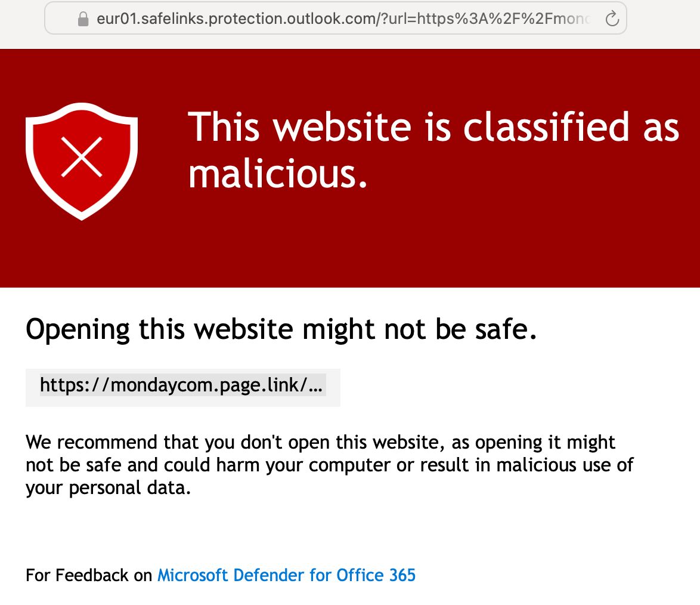Open the Microsoft Defender for Office 365 link

pyautogui.click(x=286, y=575)
